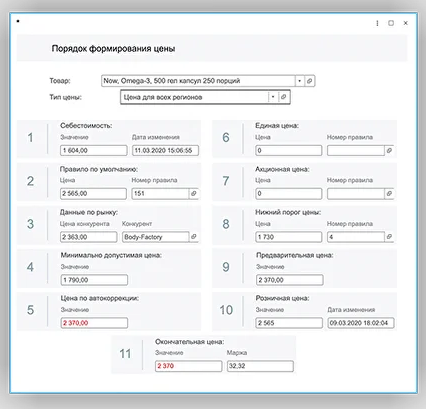
Task: Open the three-dot window menu
Action: (x=377, y=23)
